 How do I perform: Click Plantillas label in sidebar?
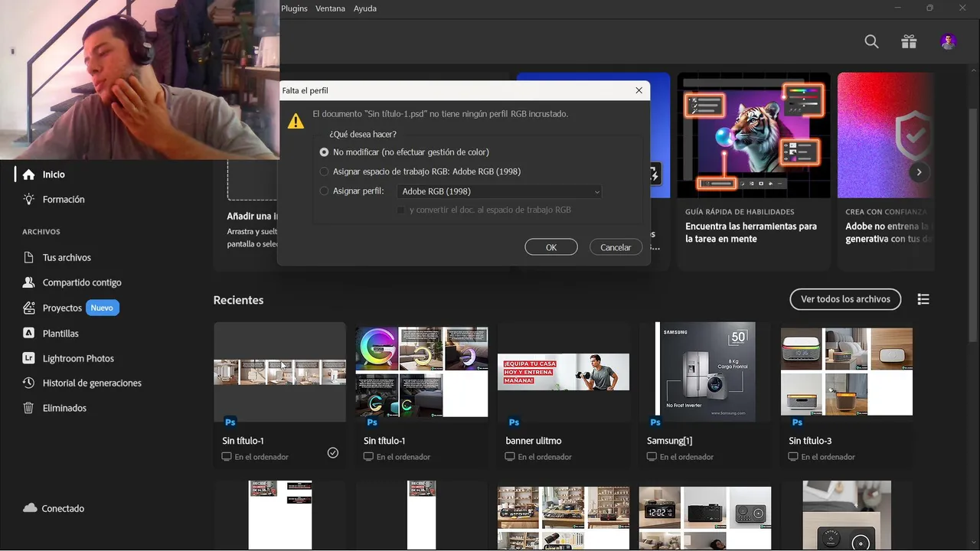(60, 334)
